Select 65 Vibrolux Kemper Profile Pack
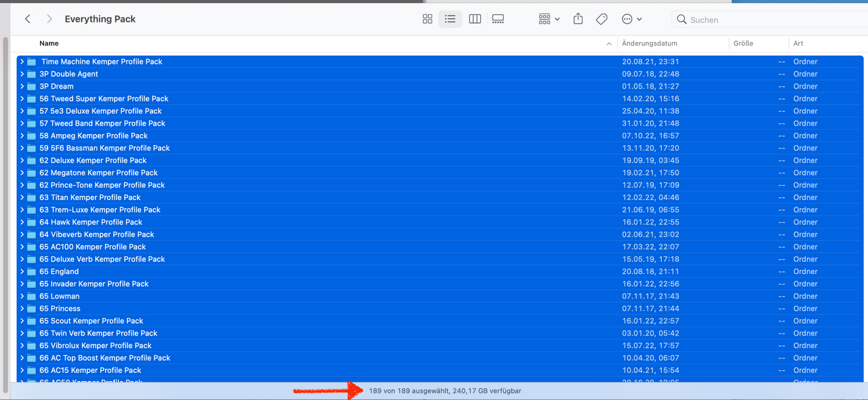This screenshot has width=868, height=400. pyautogui.click(x=440, y=346)
